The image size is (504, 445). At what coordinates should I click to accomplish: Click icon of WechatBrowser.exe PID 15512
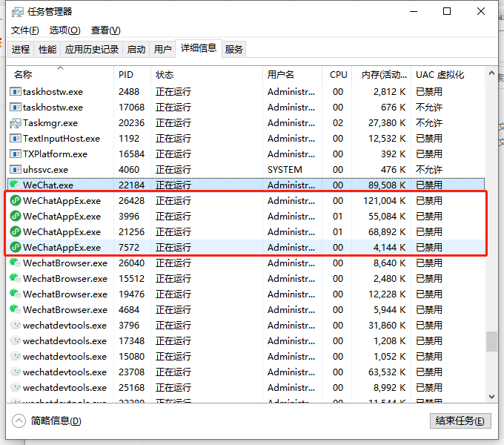pyautogui.click(x=15, y=278)
